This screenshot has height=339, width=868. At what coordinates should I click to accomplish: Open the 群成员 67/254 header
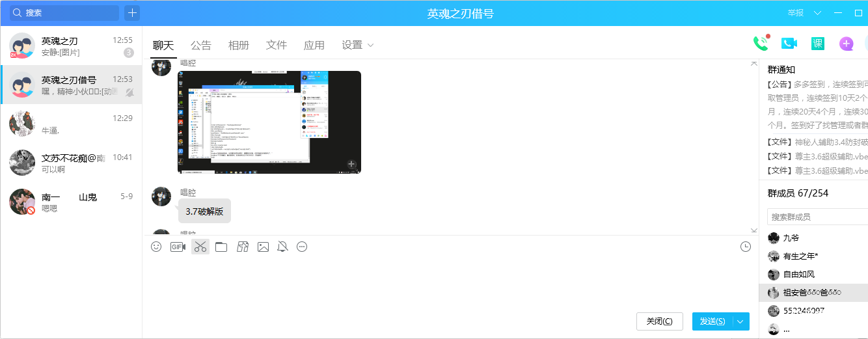point(798,193)
